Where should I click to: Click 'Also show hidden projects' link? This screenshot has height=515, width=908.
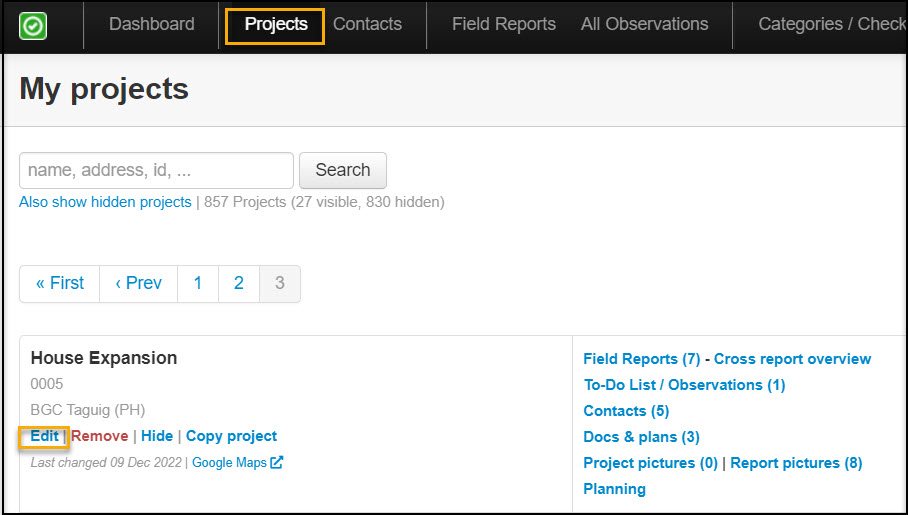click(105, 202)
